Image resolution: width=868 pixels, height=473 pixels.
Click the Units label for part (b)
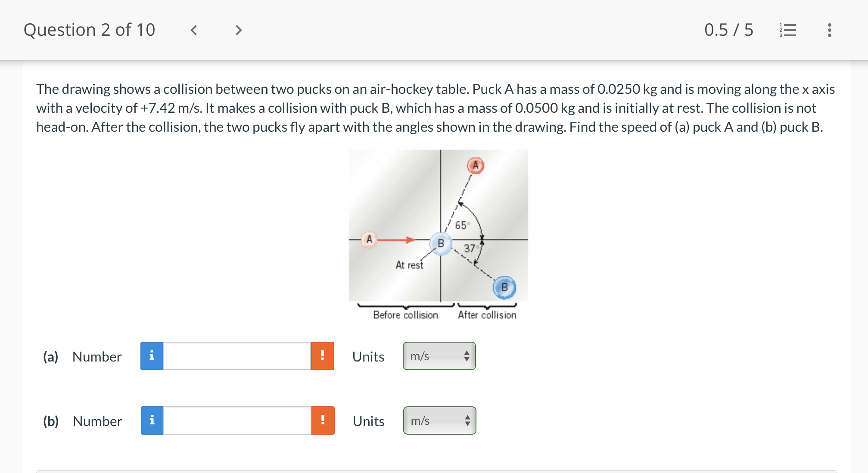tap(368, 420)
